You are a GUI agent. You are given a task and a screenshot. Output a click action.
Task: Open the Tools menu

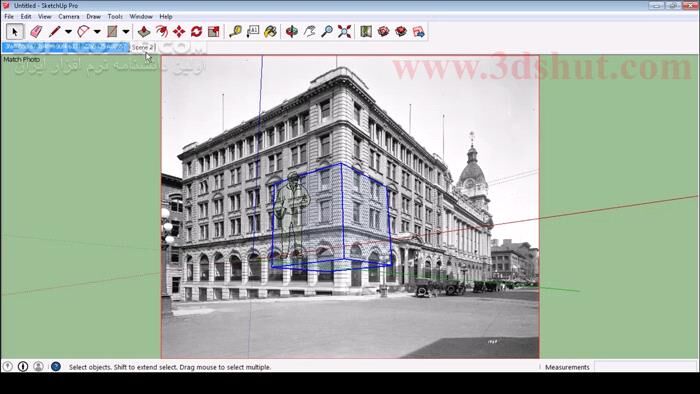pos(115,17)
